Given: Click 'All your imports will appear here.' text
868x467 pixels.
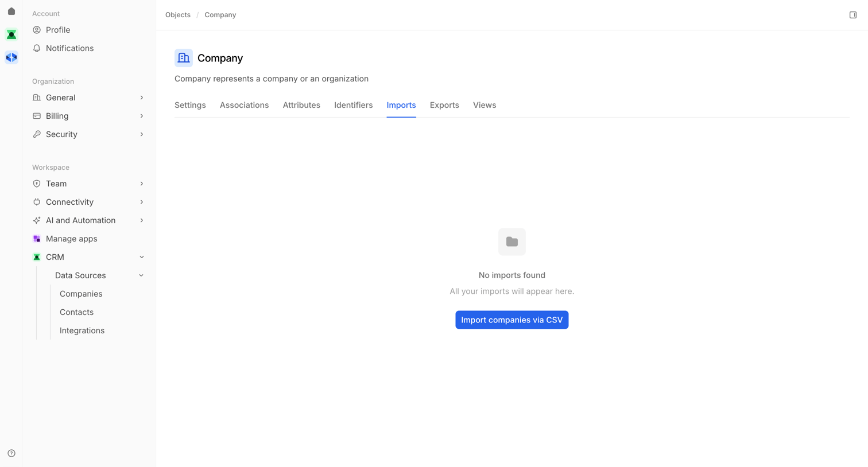Looking at the screenshot, I should (512, 291).
